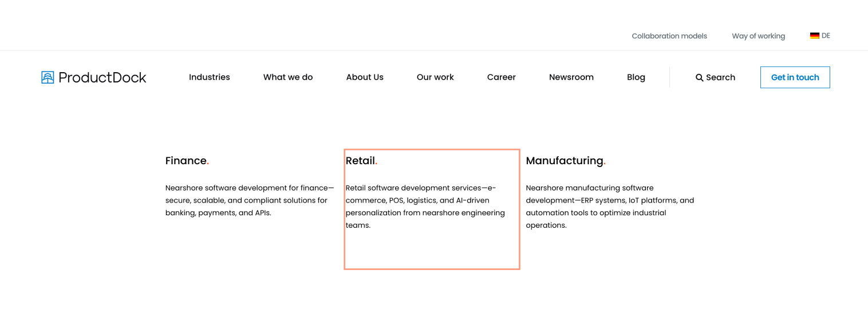Open the Retail industry heading

[360, 161]
